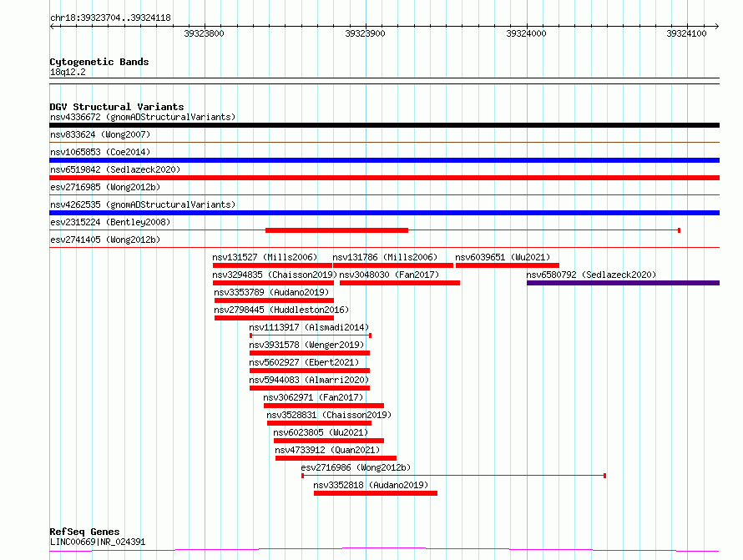The height and width of the screenshot is (560, 743).
Task: Open nsv3352818 (Audano2019) variant label
Action: (x=371, y=485)
